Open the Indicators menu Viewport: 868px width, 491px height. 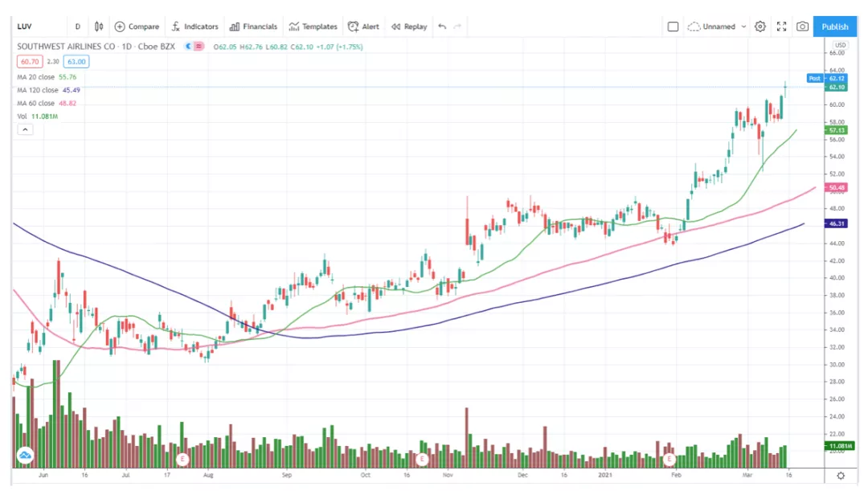coord(194,26)
